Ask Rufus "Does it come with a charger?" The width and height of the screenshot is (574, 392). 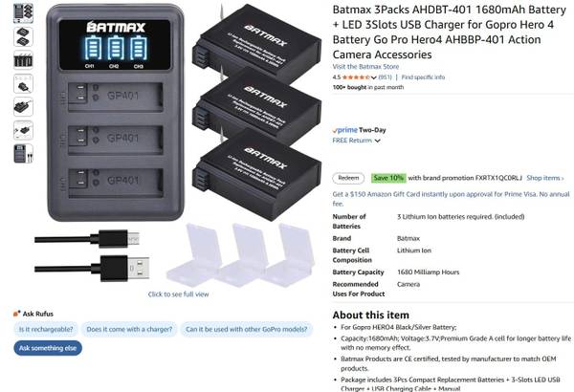click(x=129, y=329)
